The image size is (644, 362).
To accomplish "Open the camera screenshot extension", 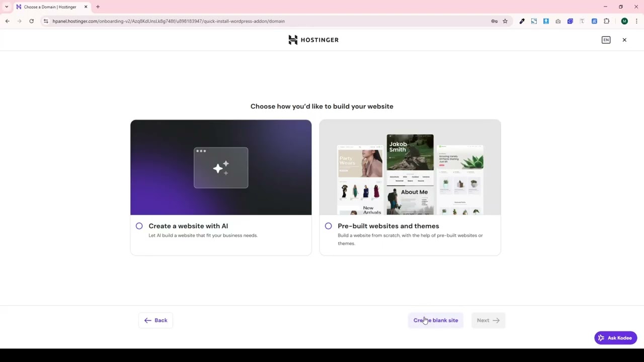I will coord(558,21).
